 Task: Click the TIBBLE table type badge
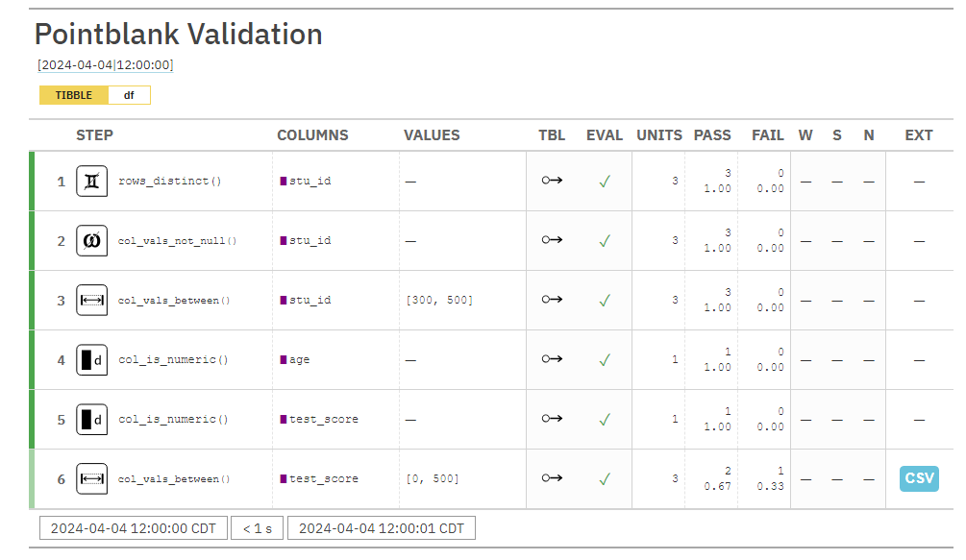tap(74, 95)
